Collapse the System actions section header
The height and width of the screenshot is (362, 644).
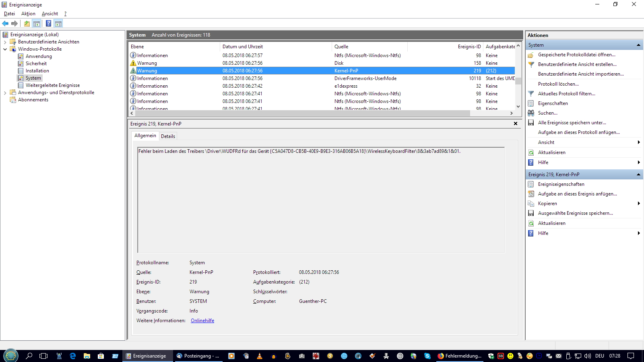[638, 45]
